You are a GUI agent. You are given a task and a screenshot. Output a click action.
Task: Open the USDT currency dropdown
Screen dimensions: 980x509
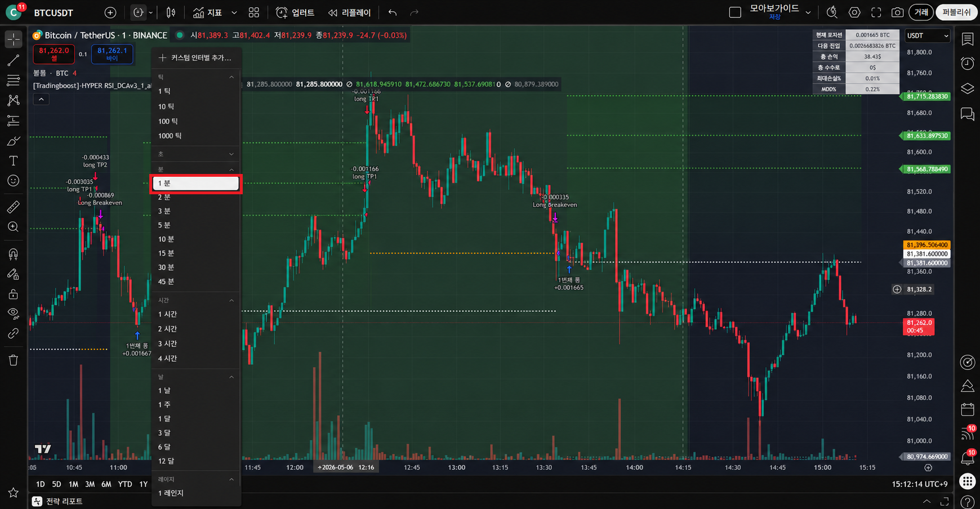[x=928, y=35]
